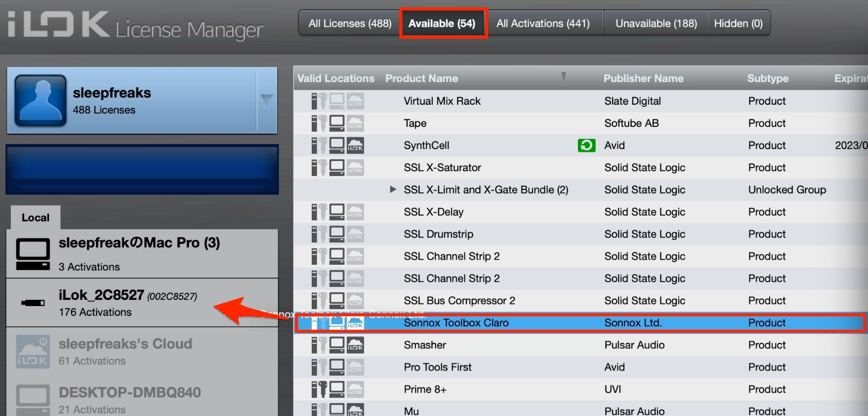This screenshot has width=868, height=416.
Task: Select the SynthCell license name
Action: click(x=427, y=146)
